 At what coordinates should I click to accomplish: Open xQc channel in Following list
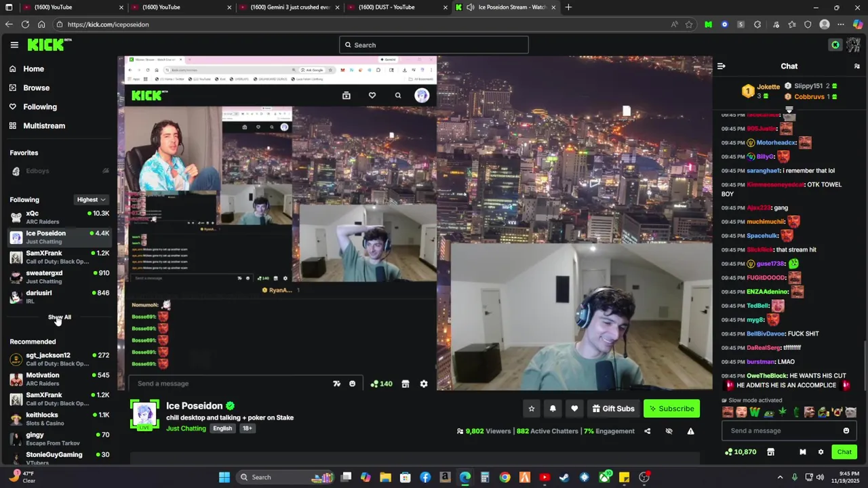60,218
